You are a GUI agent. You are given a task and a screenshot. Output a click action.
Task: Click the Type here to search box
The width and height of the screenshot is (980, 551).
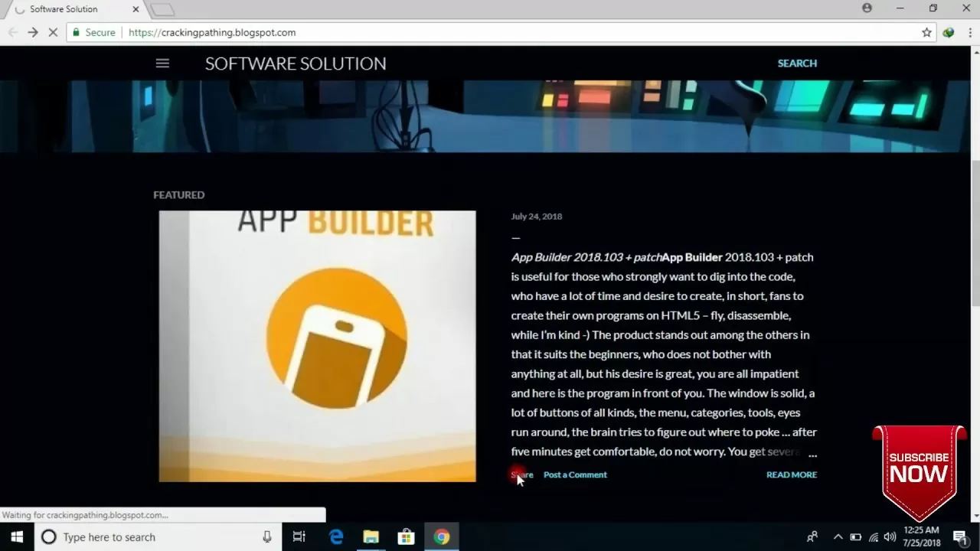157,537
